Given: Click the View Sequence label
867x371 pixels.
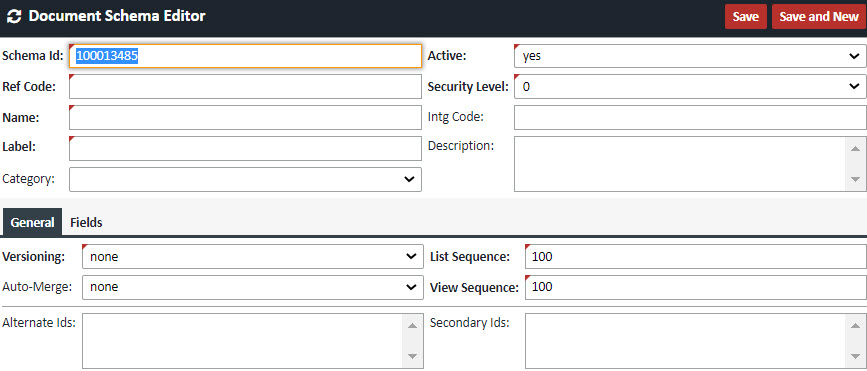Looking at the screenshot, I should [474, 288].
